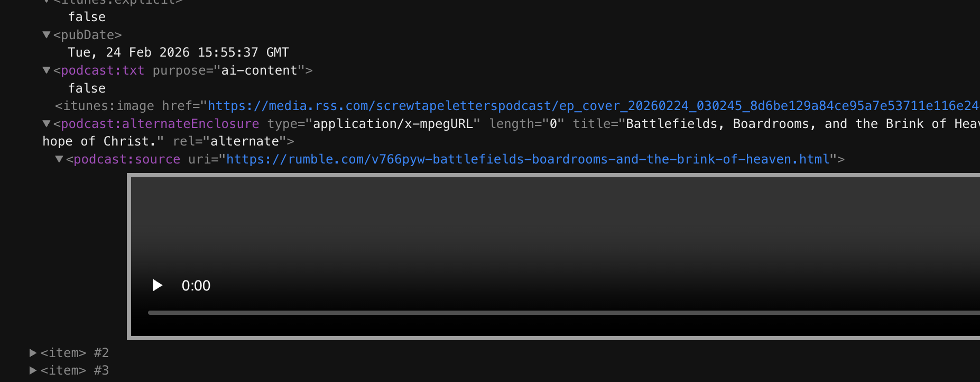Click the 'false' value under podcast:txt
Image resolution: width=980 pixels, height=382 pixels.
(87, 88)
